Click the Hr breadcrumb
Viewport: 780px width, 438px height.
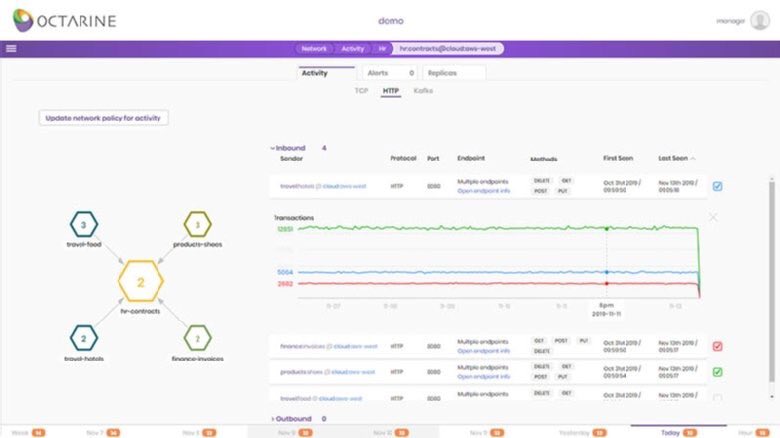(x=382, y=48)
